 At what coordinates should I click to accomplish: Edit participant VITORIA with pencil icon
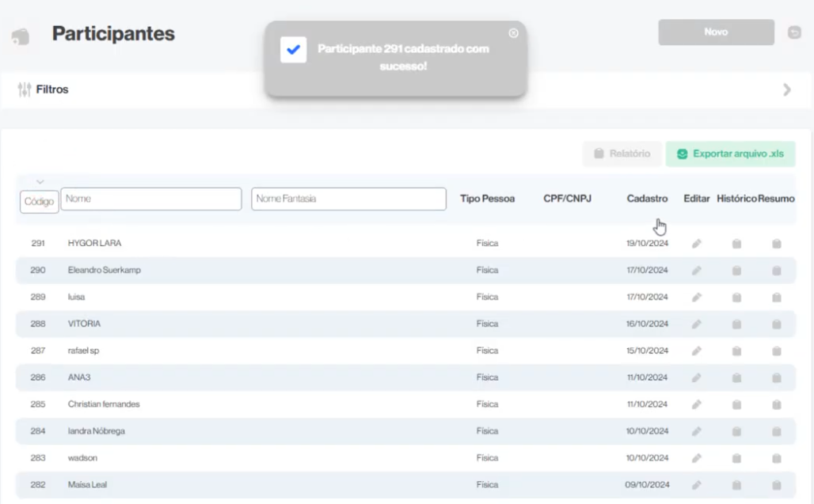pyautogui.click(x=697, y=324)
